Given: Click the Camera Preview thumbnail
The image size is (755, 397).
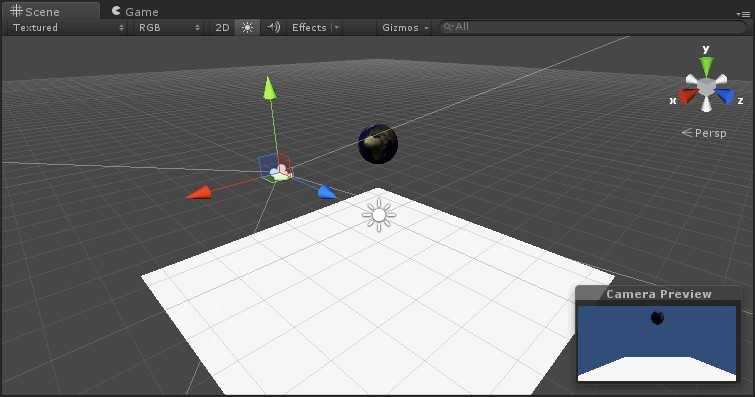Looking at the screenshot, I should (x=657, y=343).
